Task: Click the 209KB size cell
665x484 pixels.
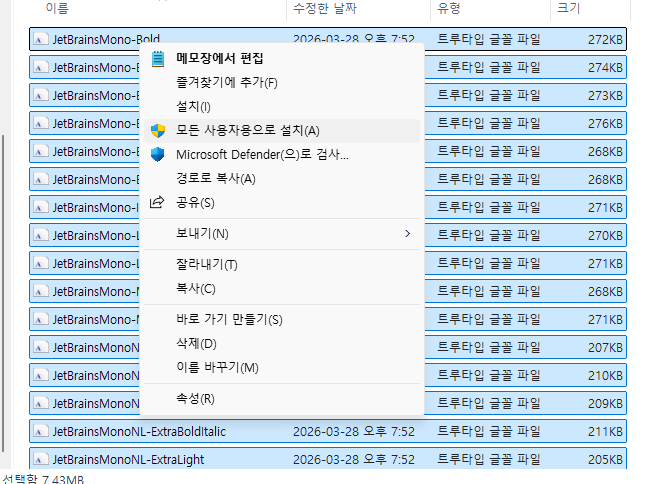Action: (605, 403)
